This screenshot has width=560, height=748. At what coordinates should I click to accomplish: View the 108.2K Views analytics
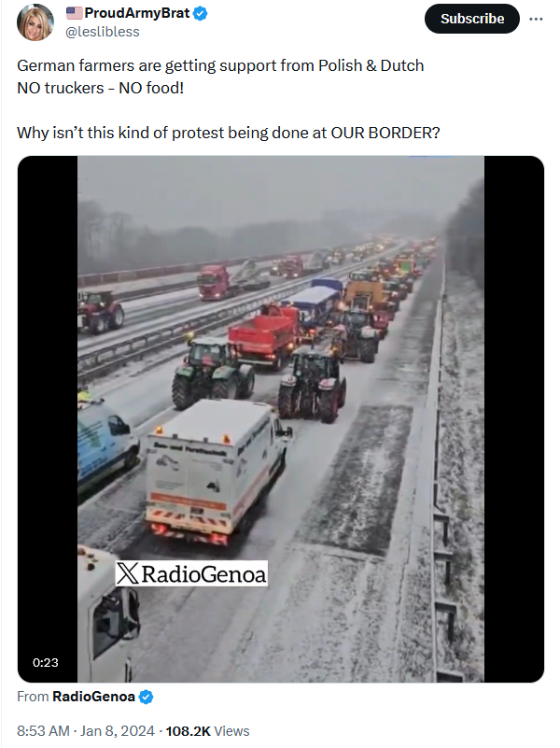coord(208,731)
